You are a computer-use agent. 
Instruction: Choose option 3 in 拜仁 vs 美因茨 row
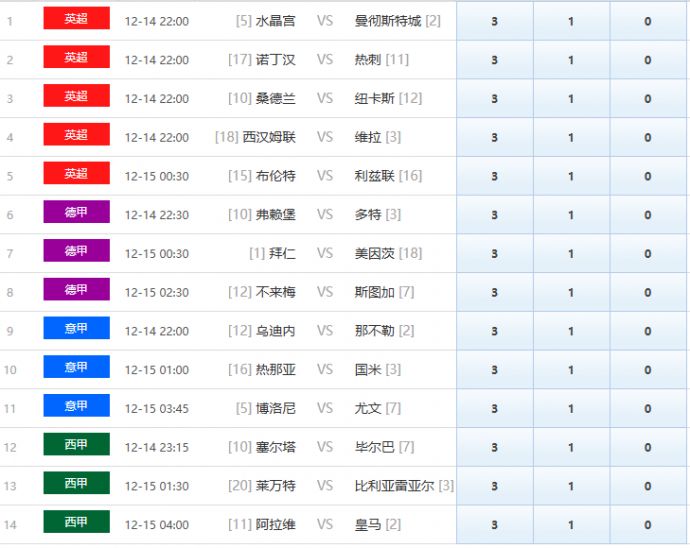pos(494,254)
